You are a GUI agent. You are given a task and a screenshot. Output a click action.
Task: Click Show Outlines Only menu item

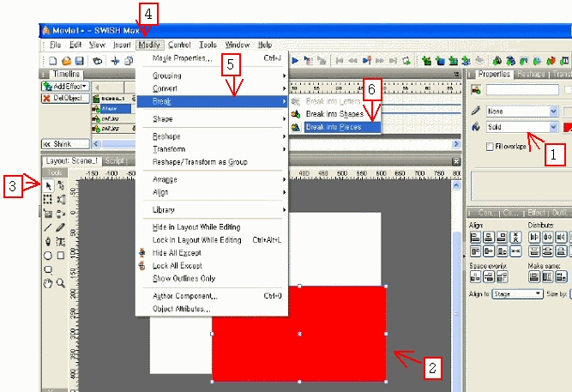(x=213, y=279)
